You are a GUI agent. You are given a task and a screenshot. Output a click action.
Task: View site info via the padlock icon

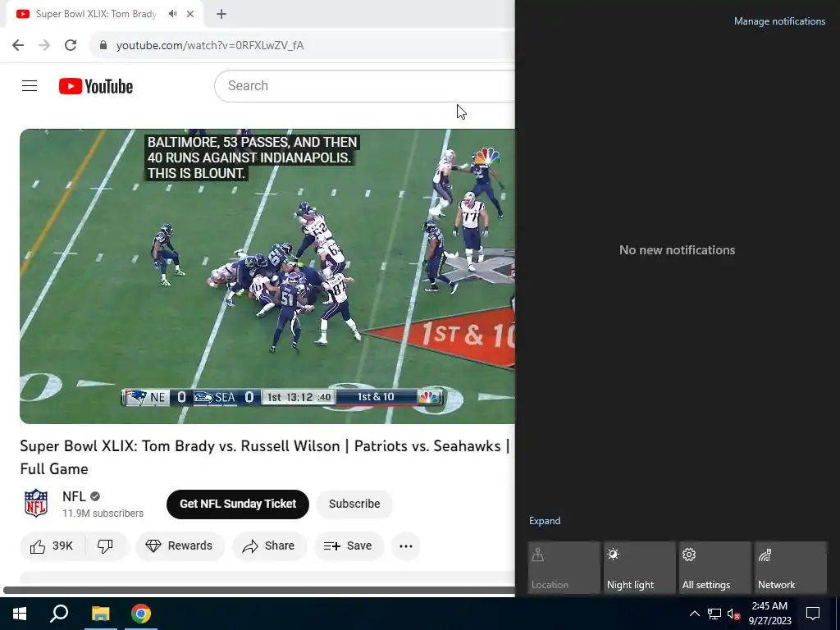pos(103,45)
